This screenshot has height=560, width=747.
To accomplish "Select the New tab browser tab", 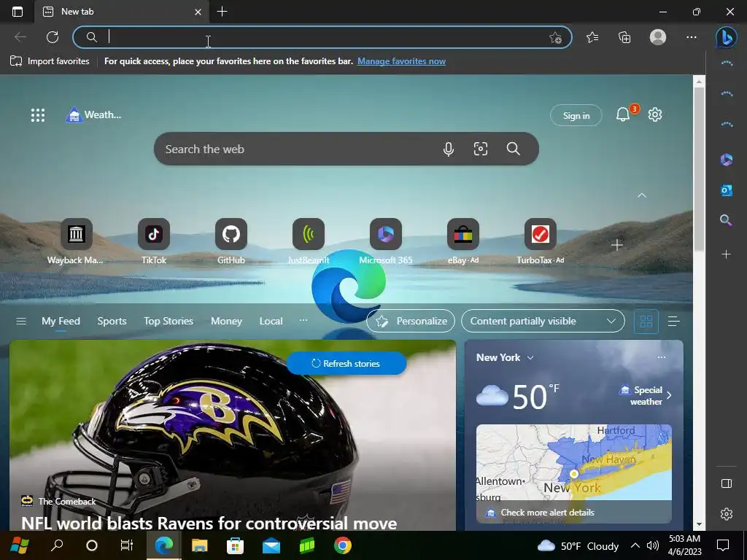I will click(x=122, y=12).
